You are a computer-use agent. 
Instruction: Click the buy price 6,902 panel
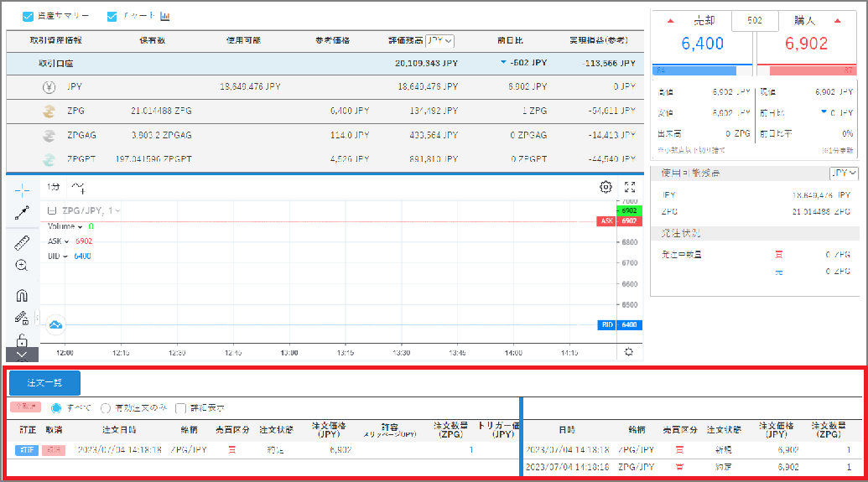tap(806, 43)
